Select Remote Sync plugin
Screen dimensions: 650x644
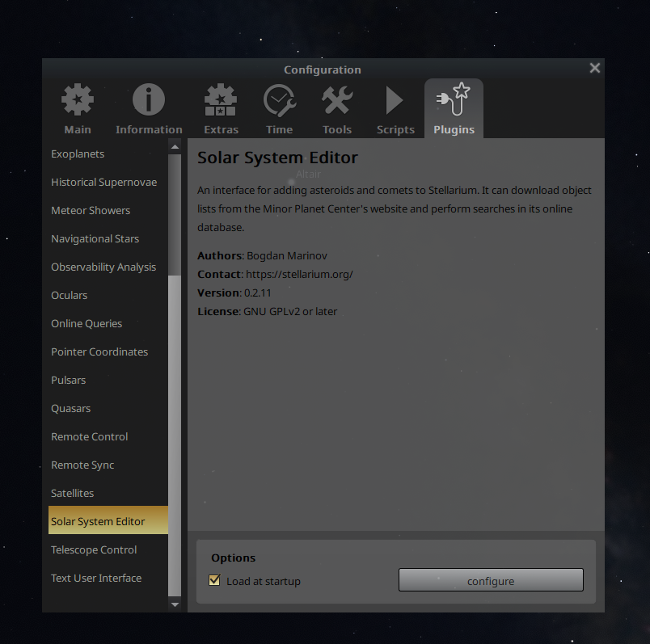[x=108, y=465]
